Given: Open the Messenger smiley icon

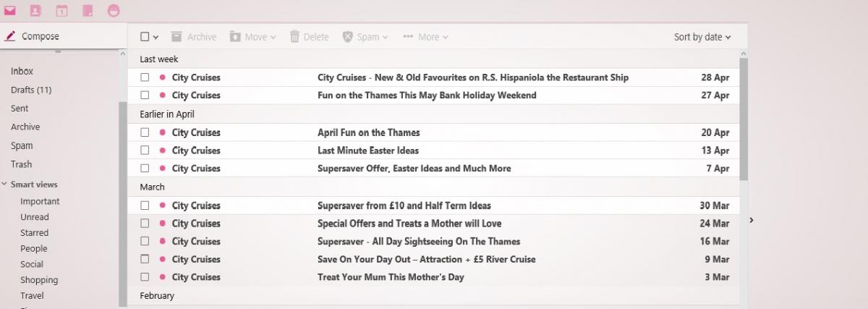Looking at the screenshot, I should coord(114,11).
